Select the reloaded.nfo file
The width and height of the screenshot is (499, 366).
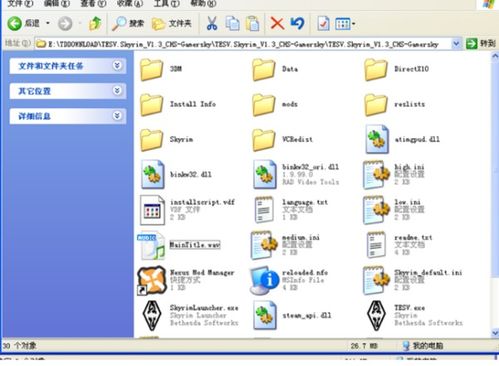pyautogui.click(x=289, y=280)
